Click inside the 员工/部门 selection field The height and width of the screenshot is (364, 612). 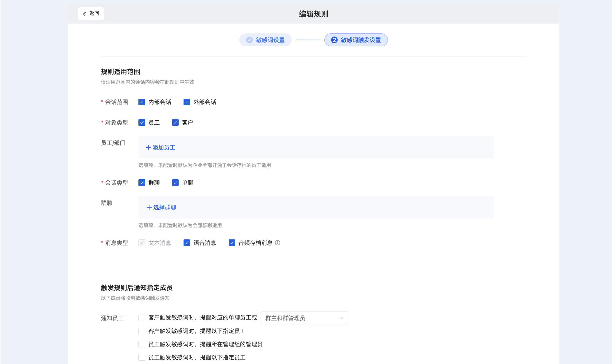click(x=316, y=147)
